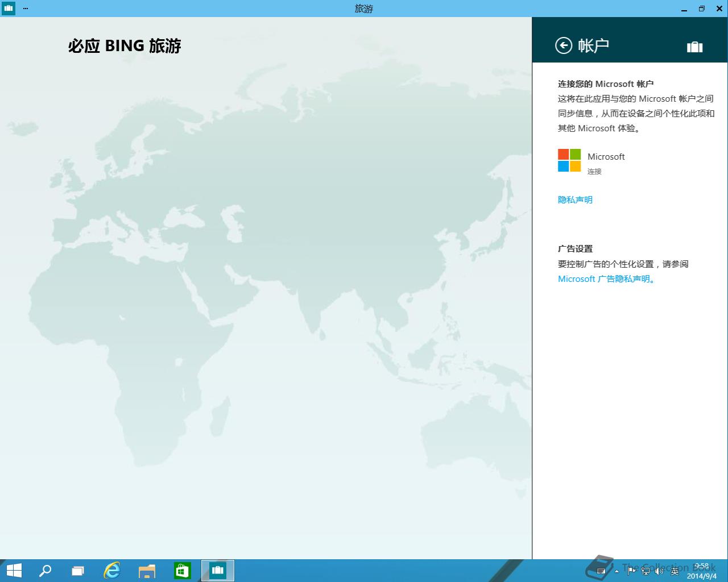The image size is (728, 582).
Task: Show hidden tray icons with the arrow
Action: pos(617,571)
